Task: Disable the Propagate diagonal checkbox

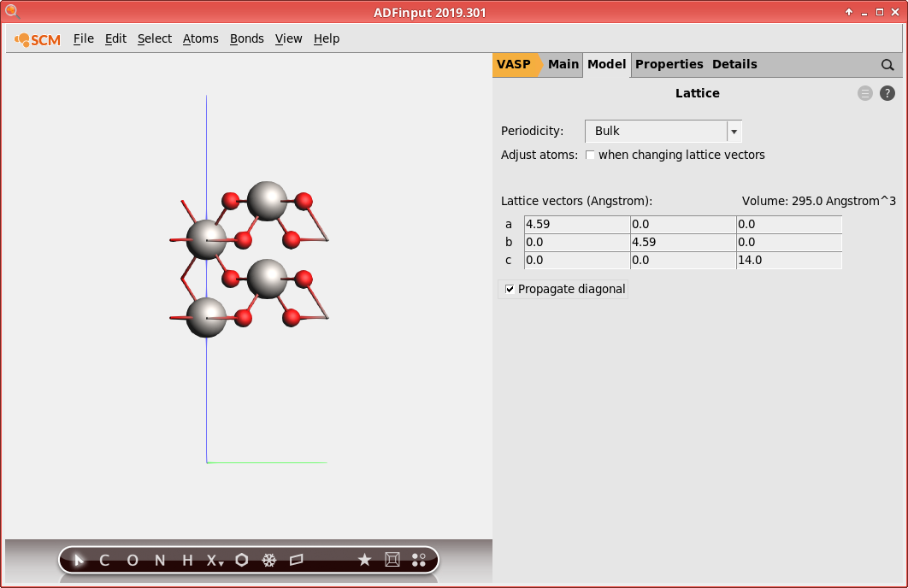Action: pos(509,289)
